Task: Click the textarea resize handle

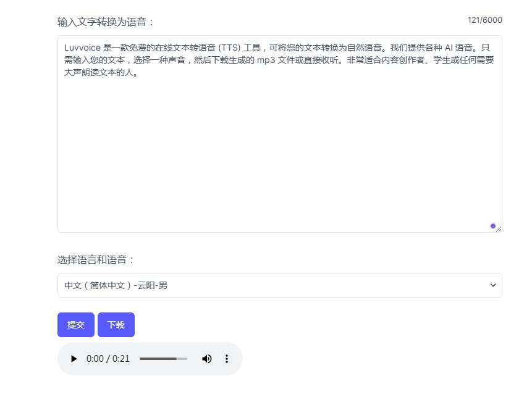Action: (x=499, y=229)
